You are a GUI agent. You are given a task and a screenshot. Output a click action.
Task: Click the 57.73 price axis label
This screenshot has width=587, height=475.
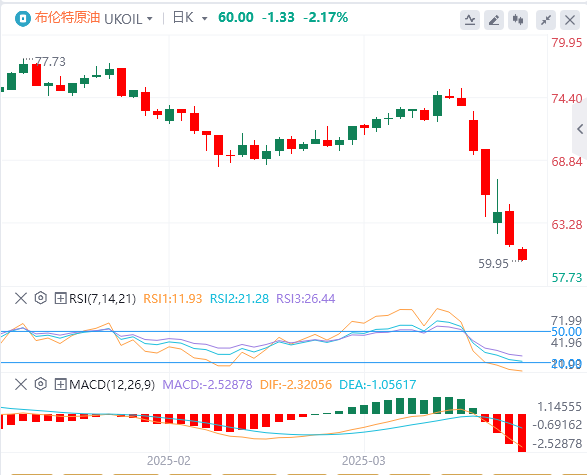point(567,278)
